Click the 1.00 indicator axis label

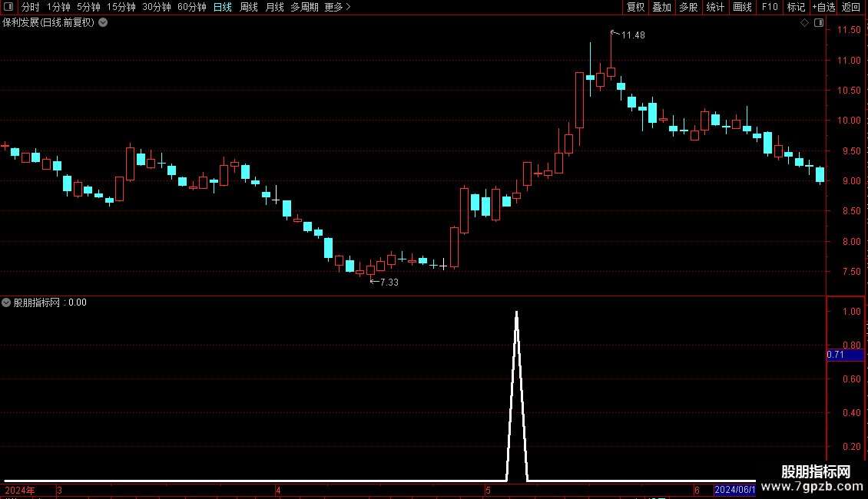(851, 312)
